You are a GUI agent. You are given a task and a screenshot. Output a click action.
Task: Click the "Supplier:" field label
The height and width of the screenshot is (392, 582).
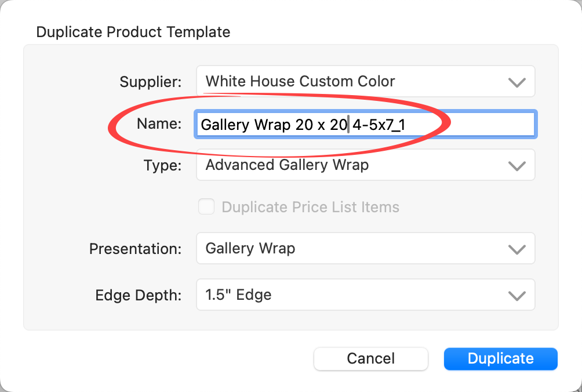tap(150, 82)
